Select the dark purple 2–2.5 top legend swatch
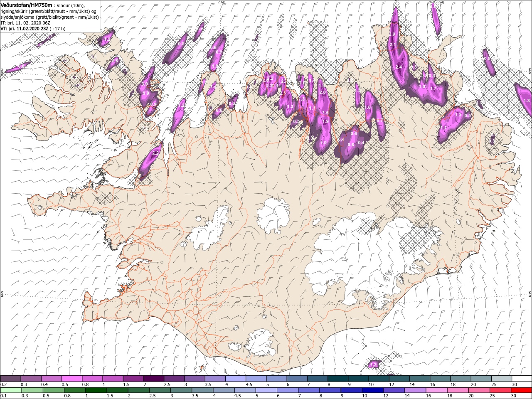 (153, 379)
